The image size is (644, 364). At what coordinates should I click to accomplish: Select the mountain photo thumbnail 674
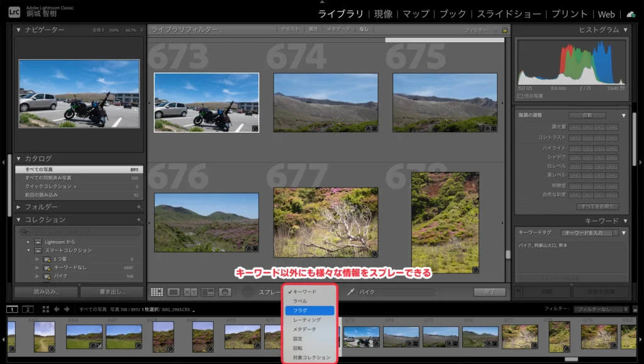click(x=325, y=102)
